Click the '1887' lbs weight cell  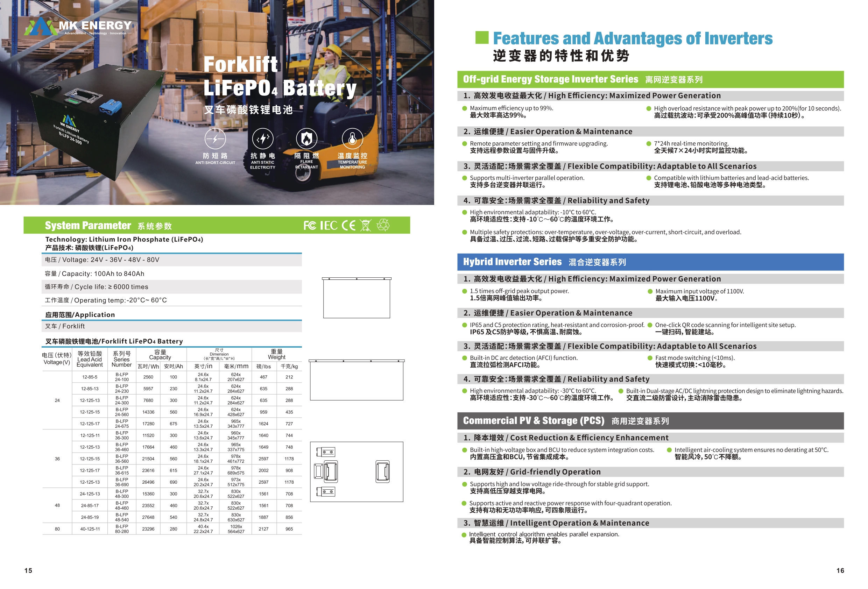pos(264,517)
